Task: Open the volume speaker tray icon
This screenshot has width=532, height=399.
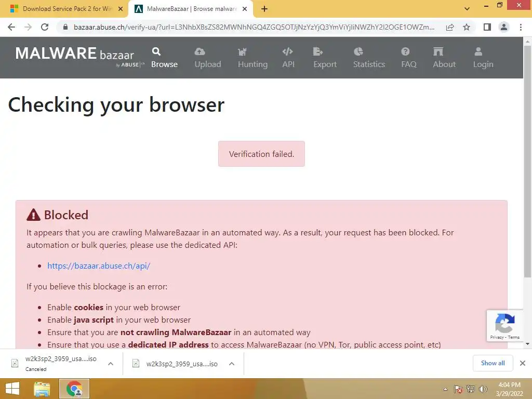Action: 483,389
